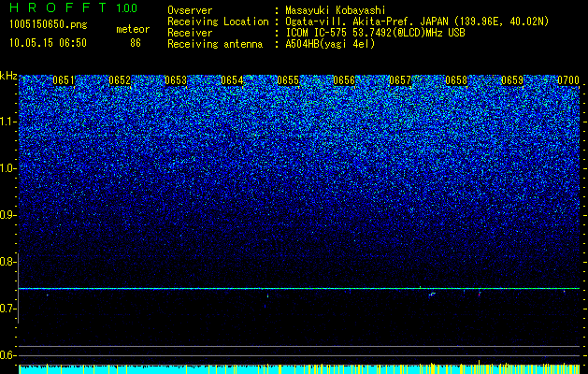The image size is (588, 374).
Task: Select the A504HB(yagi 4el) antenna text
Action: point(330,44)
